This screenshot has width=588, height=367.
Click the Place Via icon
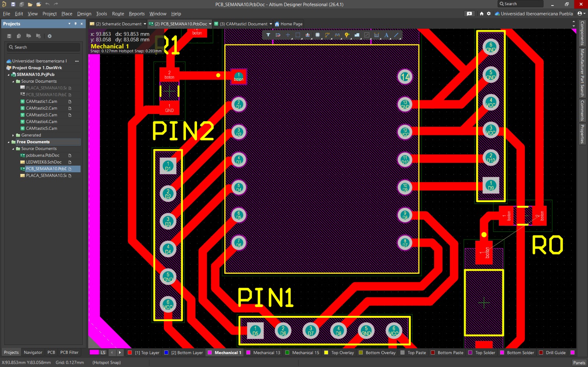[x=347, y=35]
